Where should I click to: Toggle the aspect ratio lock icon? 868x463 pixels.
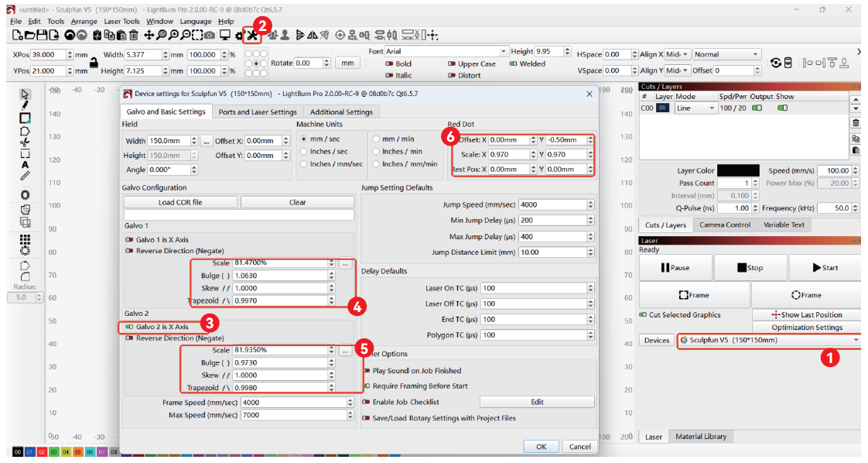tap(93, 62)
